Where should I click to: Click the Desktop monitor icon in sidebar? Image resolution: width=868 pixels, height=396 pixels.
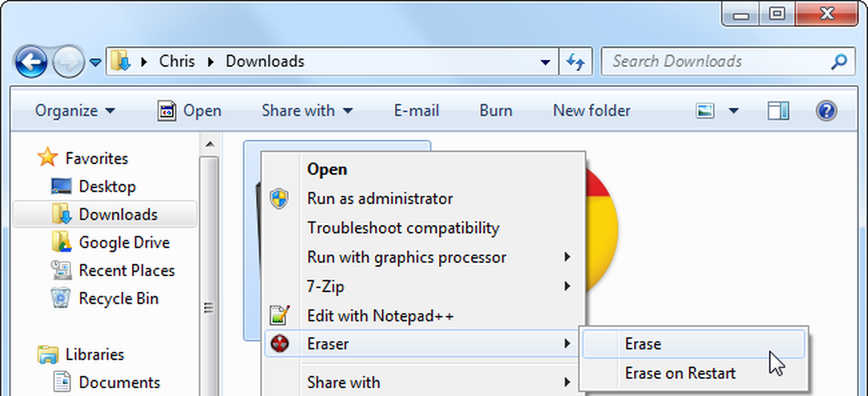tap(61, 186)
